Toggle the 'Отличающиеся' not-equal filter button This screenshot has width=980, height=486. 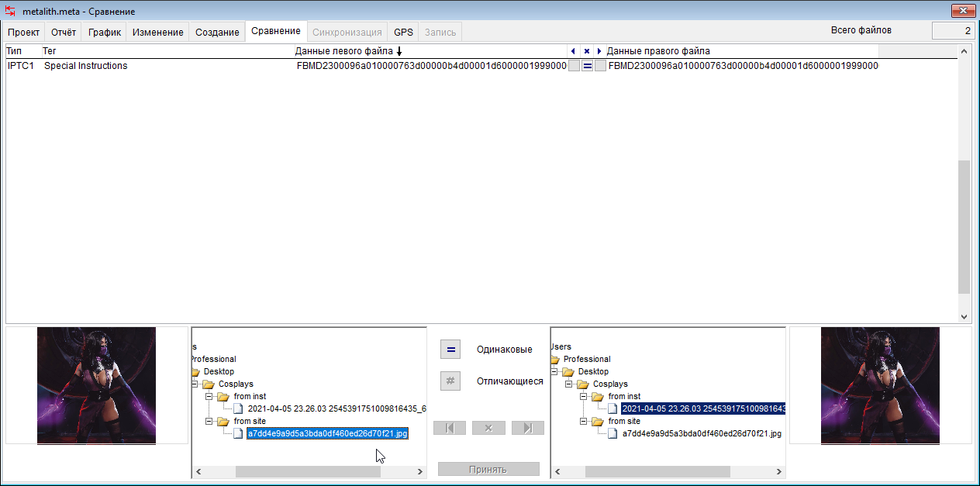click(450, 381)
